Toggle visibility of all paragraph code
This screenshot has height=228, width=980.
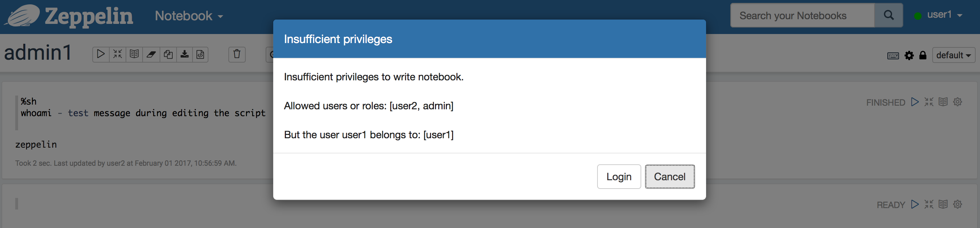click(x=134, y=54)
